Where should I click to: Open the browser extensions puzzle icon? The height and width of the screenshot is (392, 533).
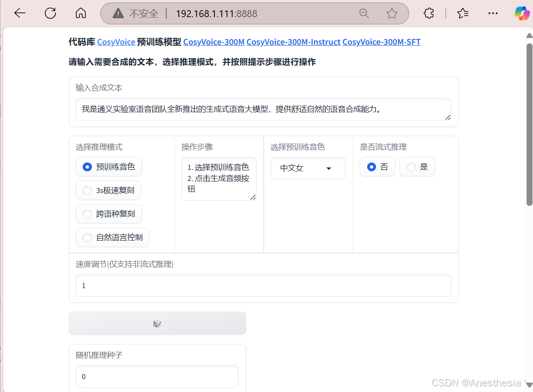coord(429,13)
